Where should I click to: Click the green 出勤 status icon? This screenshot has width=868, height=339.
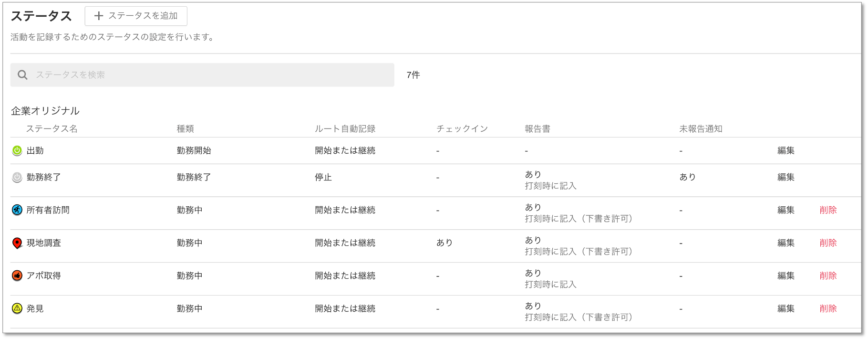point(17,151)
